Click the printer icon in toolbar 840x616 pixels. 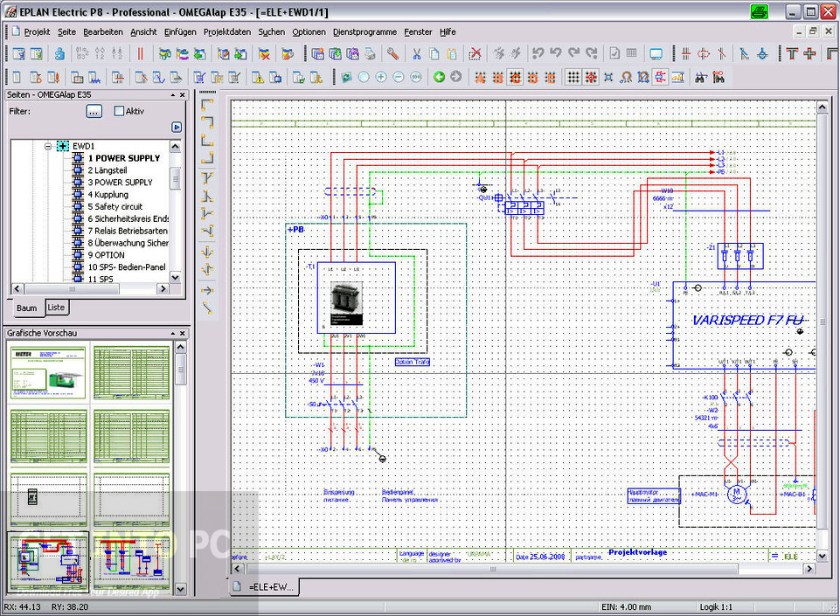coord(371,53)
